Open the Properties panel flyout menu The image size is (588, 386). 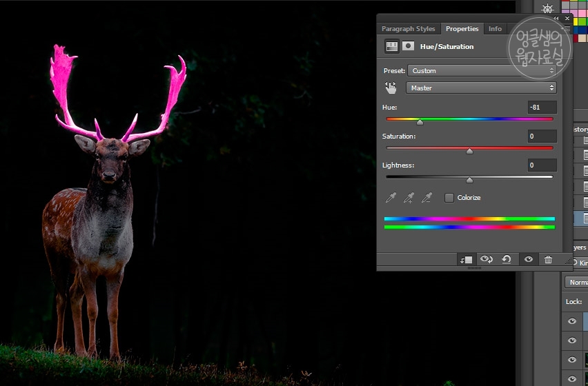pos(567,28)
